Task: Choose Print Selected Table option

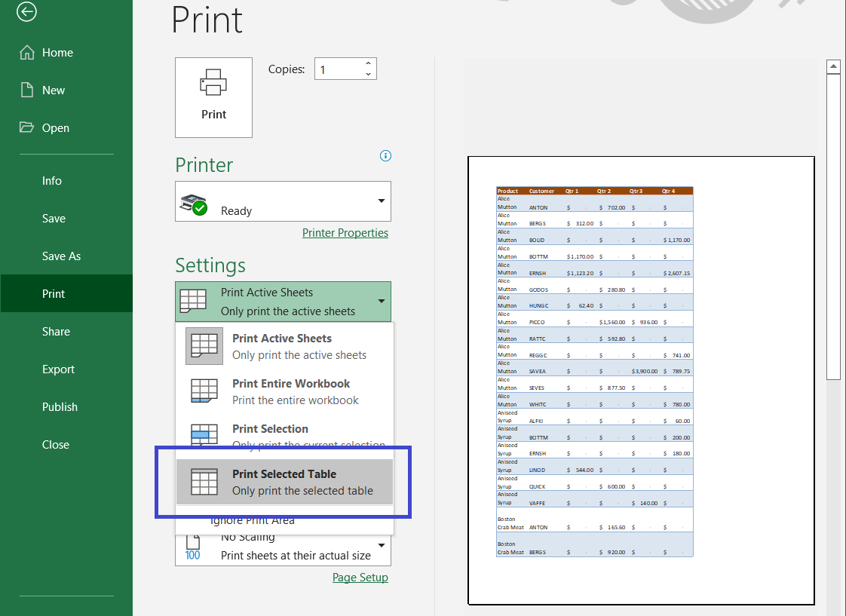Action: pos(285,482)
